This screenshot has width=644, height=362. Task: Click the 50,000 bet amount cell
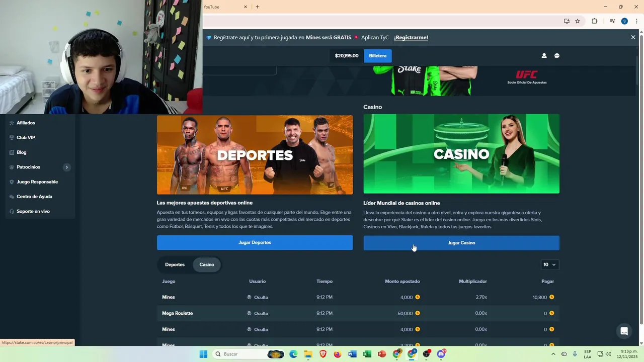(x=409, y=313)
